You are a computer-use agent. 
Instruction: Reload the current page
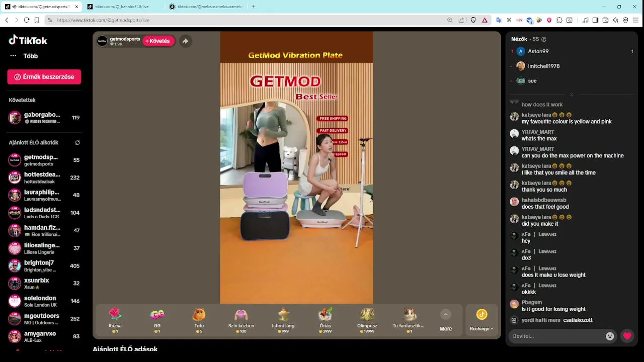(27, 20)
